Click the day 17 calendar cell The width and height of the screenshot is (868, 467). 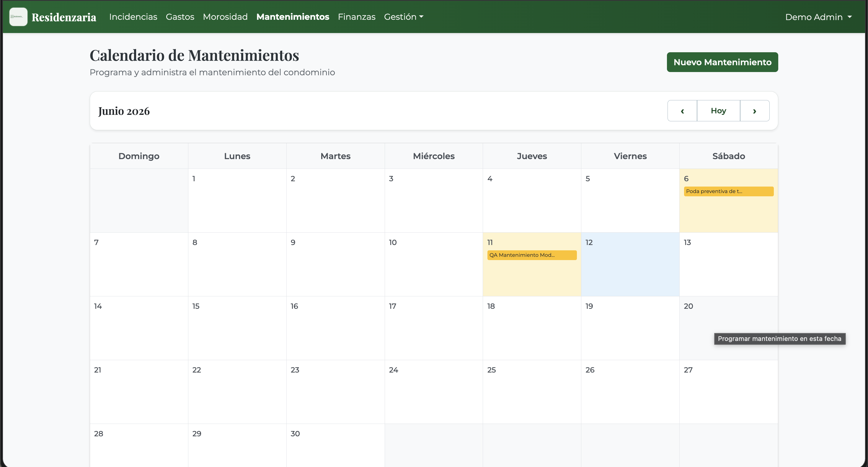click(434, 328)
